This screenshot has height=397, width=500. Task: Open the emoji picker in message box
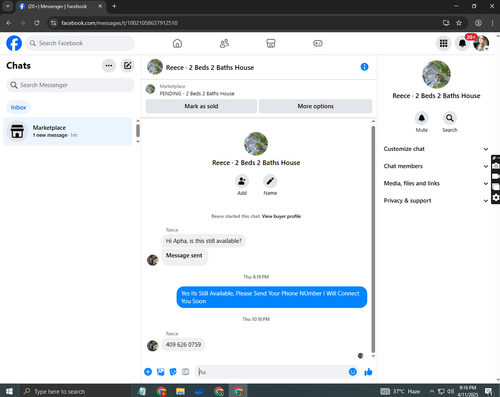pos(352,372)
